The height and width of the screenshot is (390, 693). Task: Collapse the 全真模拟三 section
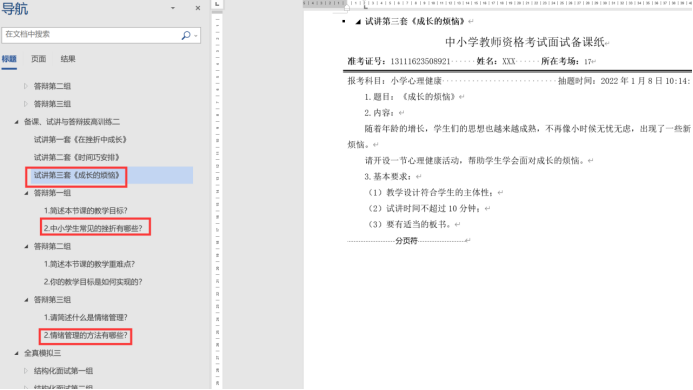click(16, 353)
